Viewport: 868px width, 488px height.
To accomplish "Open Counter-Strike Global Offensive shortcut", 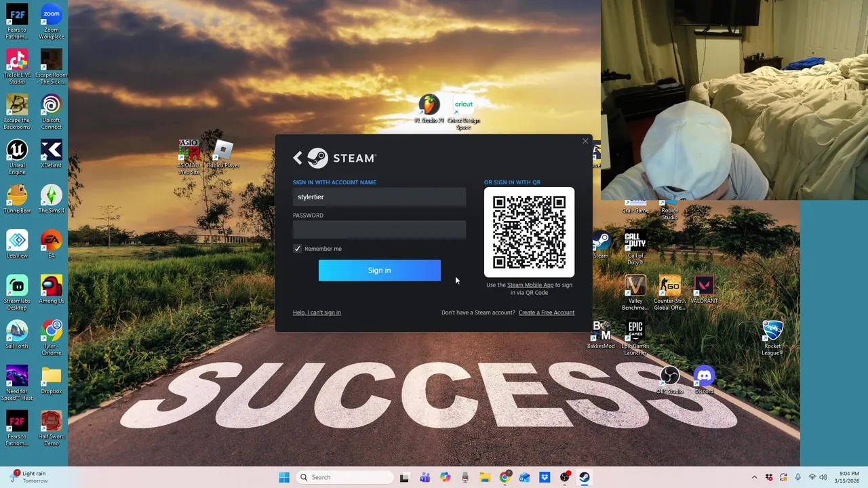I will pyautogui.click(x=669, y=293).
